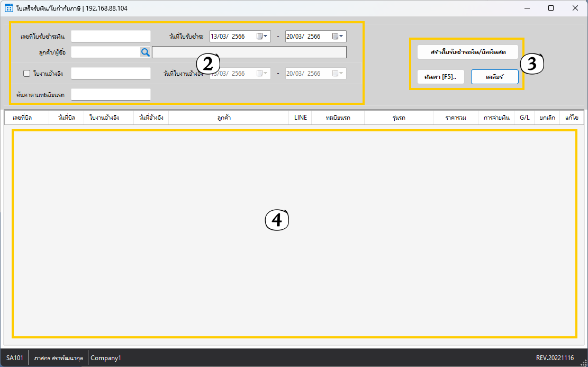Click the ลูกค้า column header
This screenshot has height=367, width=588.
pyautogui.click(x=228, y=118)
